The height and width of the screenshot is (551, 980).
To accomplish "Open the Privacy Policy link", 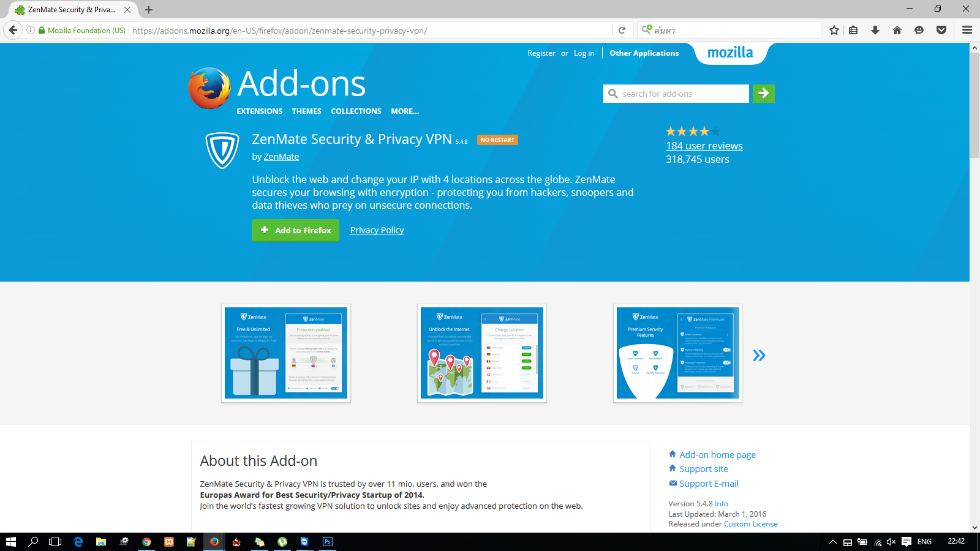I will click(x=377, y=230).
